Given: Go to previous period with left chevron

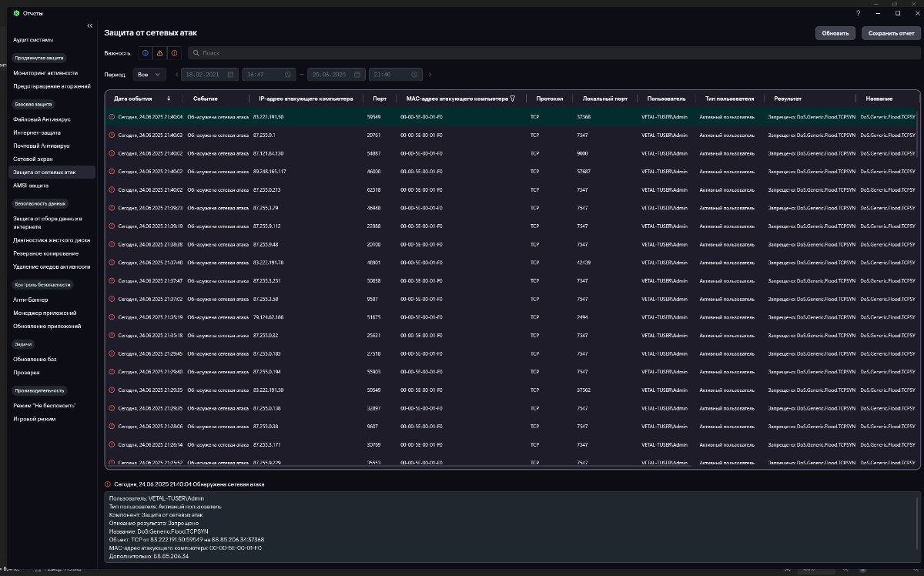Looking at the screenshot, I should point(176,75).
